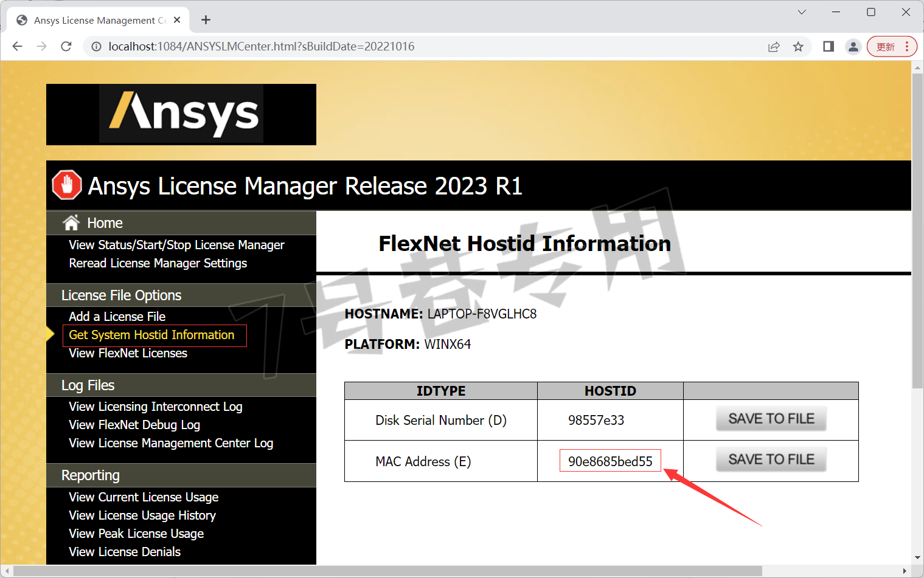Viewport: 924px width, 578px height.
Task: Open the browser profile avatar
Action: click(x=853, y=47)
